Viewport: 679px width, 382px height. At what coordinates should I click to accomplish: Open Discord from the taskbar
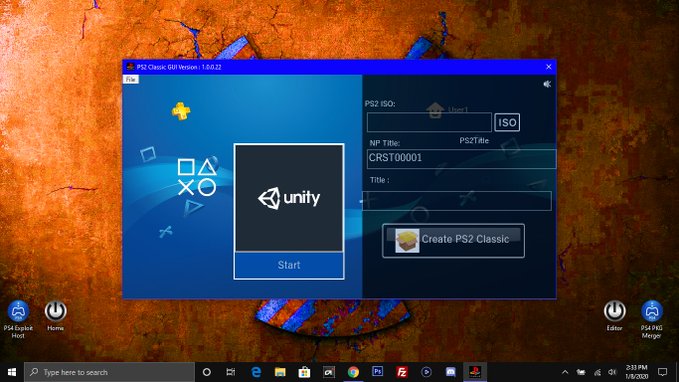tap(450, 372)
